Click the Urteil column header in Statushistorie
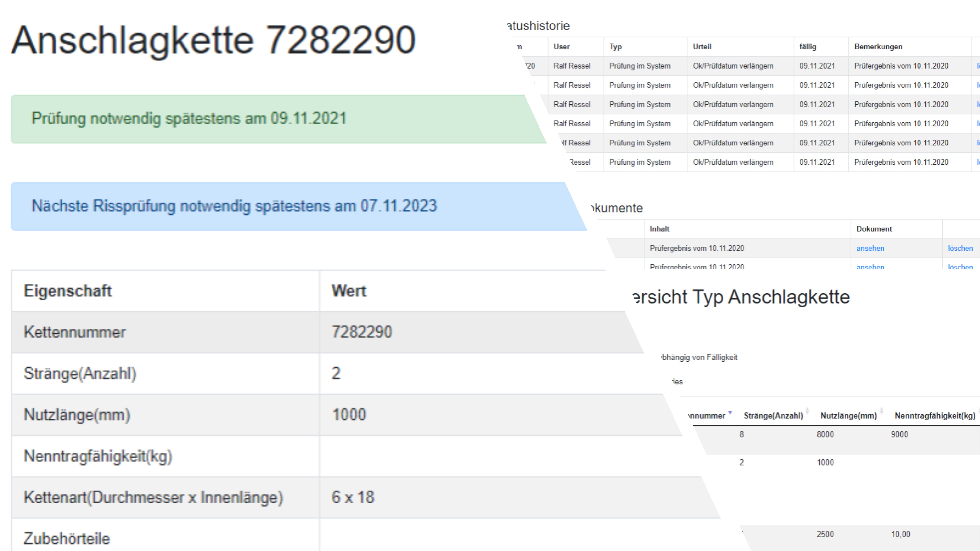The height and width of the screenshot is (551, 980). click(x=702, y=47)
